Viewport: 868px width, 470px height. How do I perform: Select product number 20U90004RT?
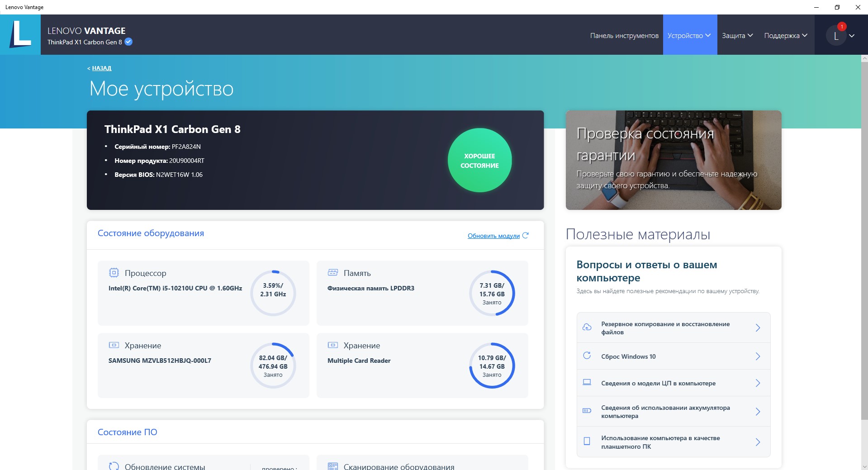point(187,161)
